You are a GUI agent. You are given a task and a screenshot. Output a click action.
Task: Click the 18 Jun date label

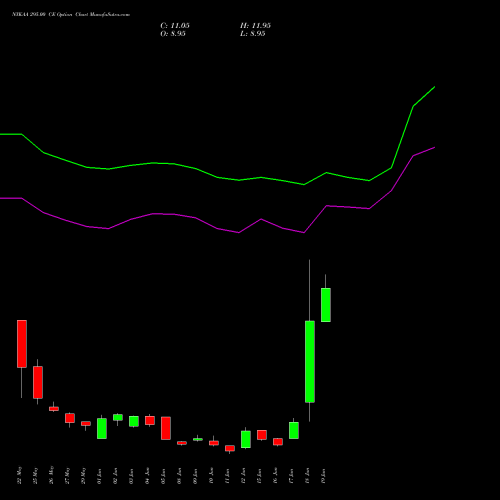tap(307, 476)
